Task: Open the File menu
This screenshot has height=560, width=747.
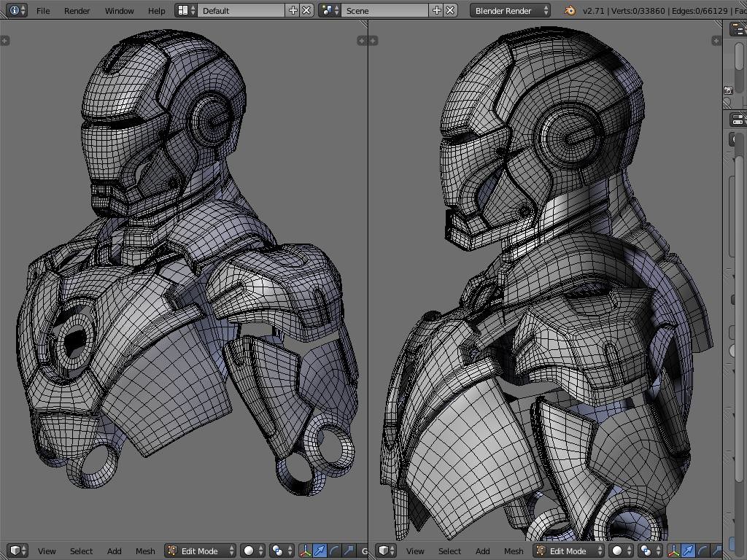Action: point(43,10)
